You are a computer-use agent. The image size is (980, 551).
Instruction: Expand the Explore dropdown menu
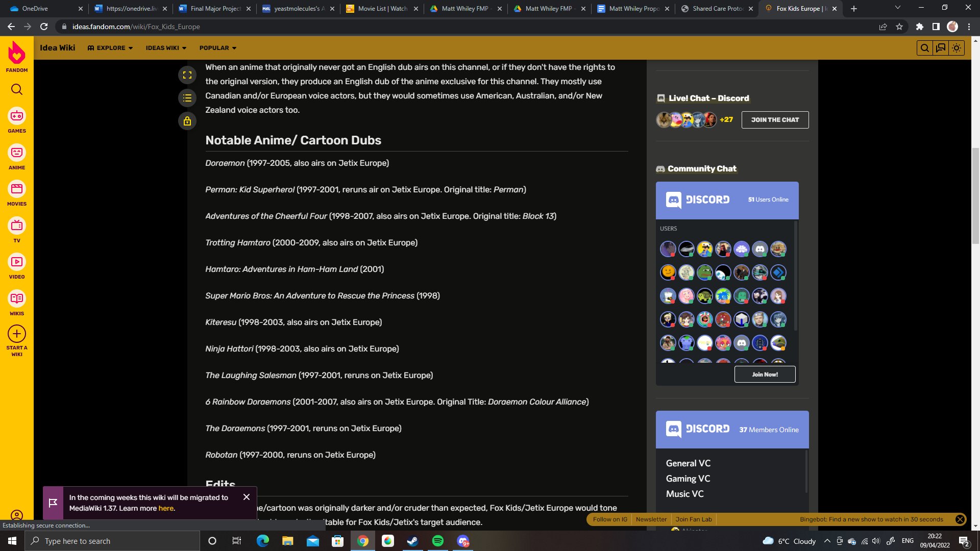coord(110,48)
